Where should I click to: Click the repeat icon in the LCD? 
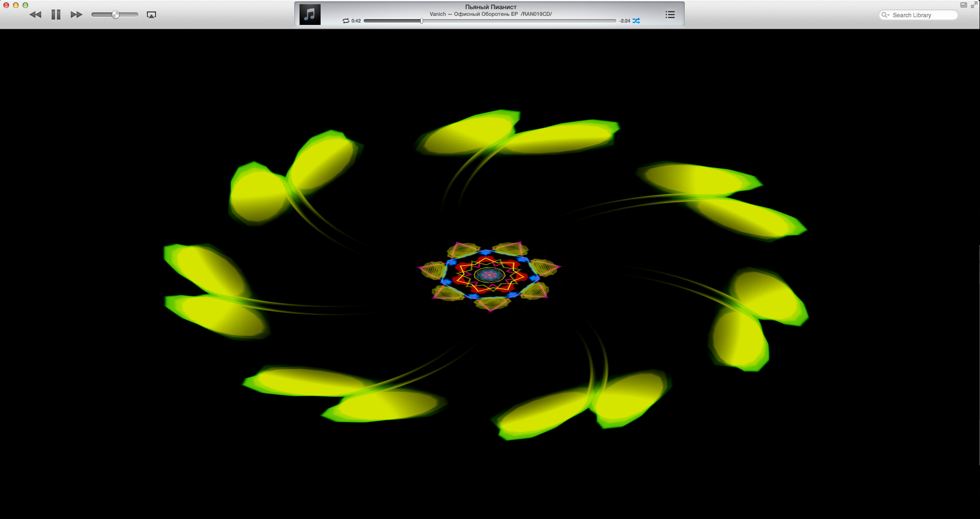pos(346,21)
